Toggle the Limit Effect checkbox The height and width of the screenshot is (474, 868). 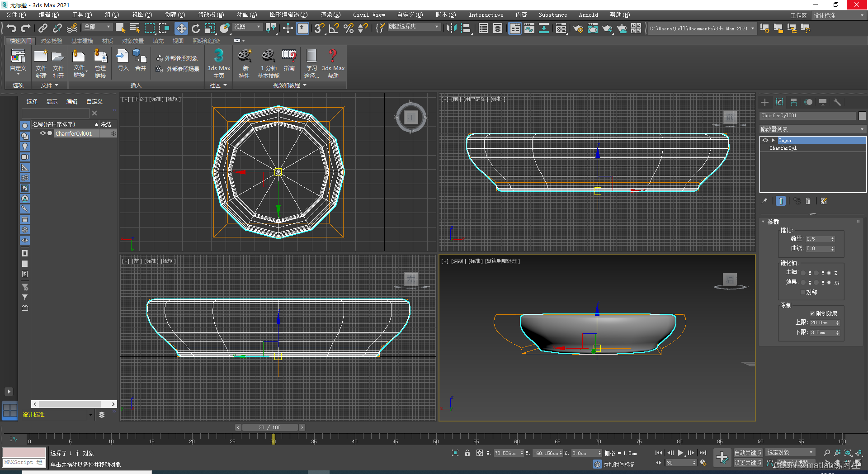(812, 313)
